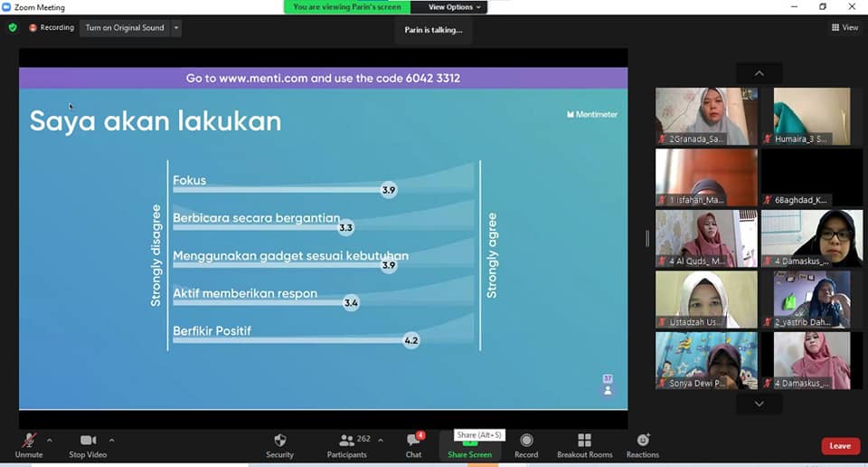The height and width of the screenshot is (467, 868).
Task: Leave the meeting
Action: [x=840, y=445]
